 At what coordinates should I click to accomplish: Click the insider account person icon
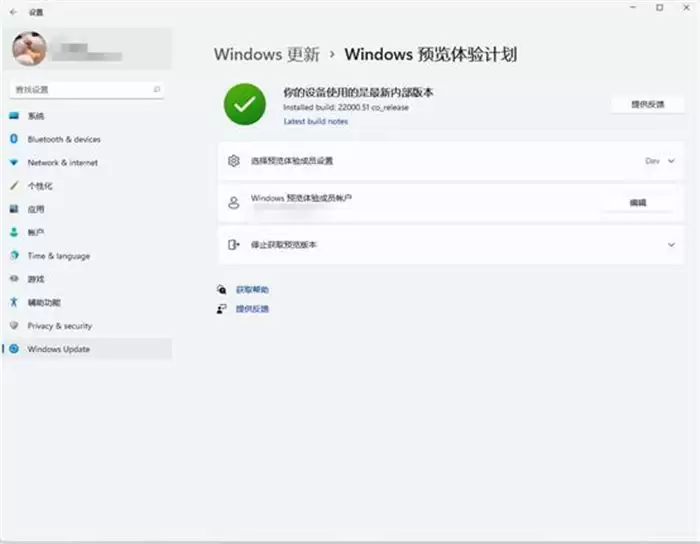(x=233, y=203)
